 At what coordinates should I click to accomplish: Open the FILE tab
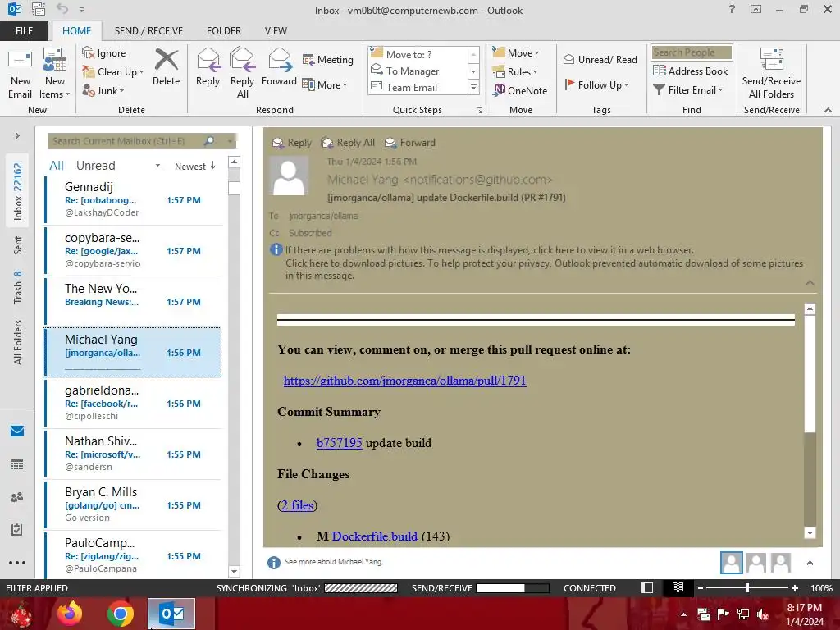point(24,30)
